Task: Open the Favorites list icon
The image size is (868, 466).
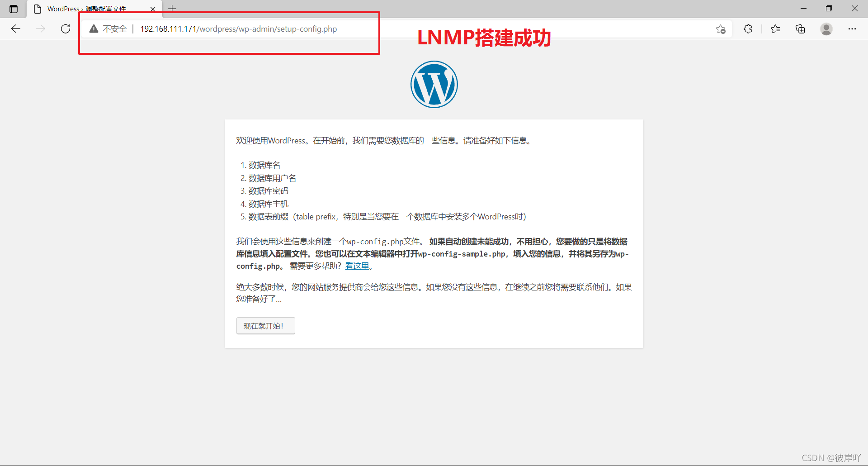Action: [775, 29]
